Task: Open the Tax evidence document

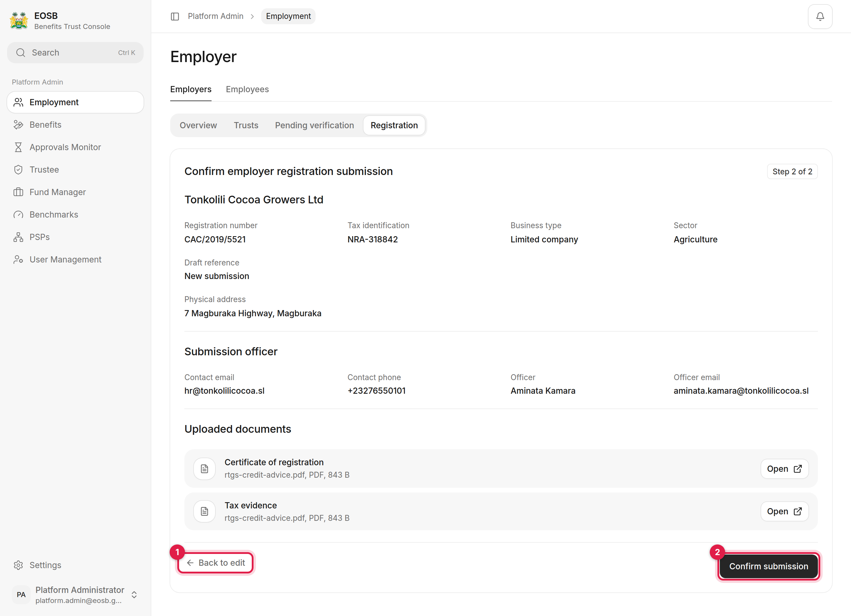Action: click(784, 511)
